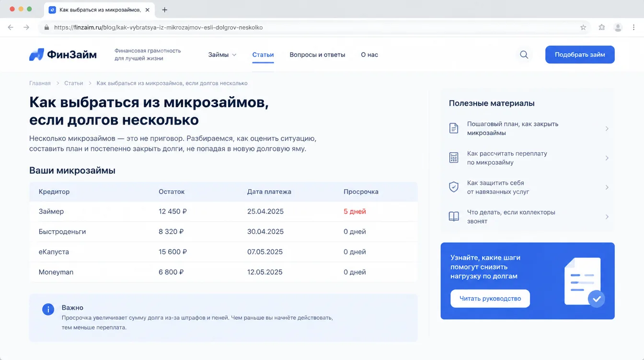Click chevron on Как защитить себя row
The width and height of the screenshot is (644, 360).
(607, 187)
